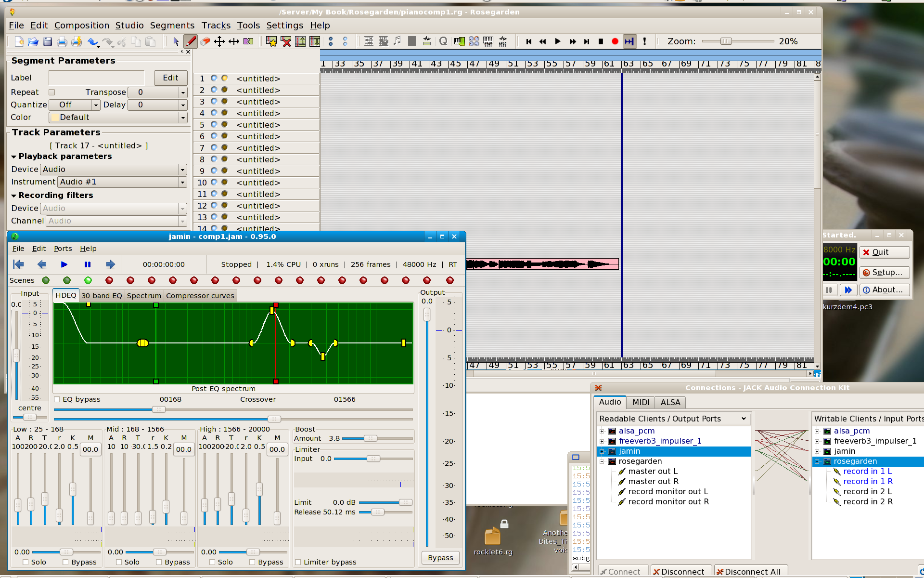Select the move tool (four-way arrows)
The width and height of the screenshot is (924, 578).
(219, 42)
